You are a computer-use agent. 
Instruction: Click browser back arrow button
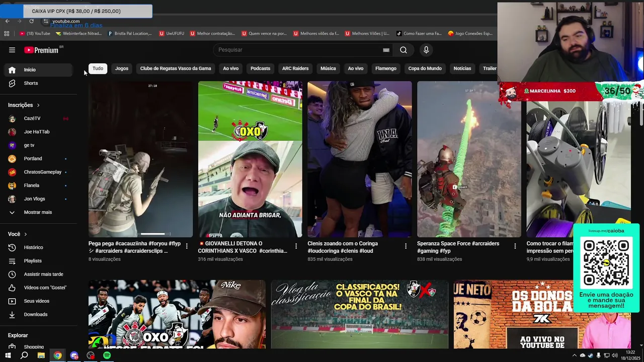click(7, 21)
